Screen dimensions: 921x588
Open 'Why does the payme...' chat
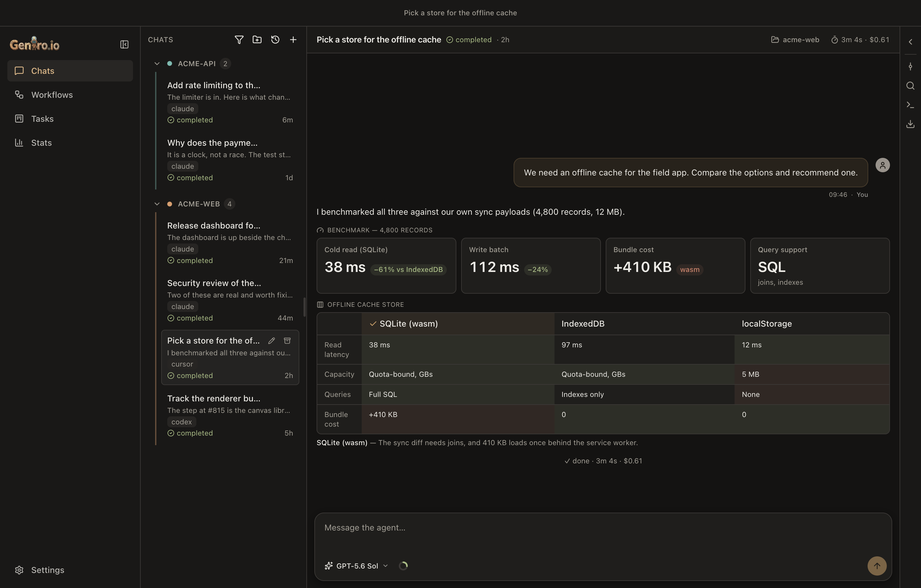click(230, 160)
